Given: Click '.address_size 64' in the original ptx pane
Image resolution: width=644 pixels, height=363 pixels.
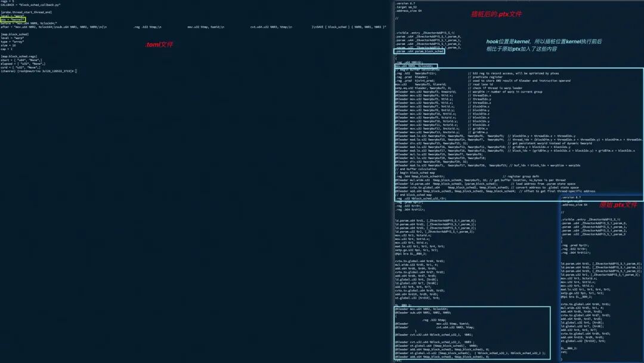Looking at the screenshot, I should click(x=574, y=205).
